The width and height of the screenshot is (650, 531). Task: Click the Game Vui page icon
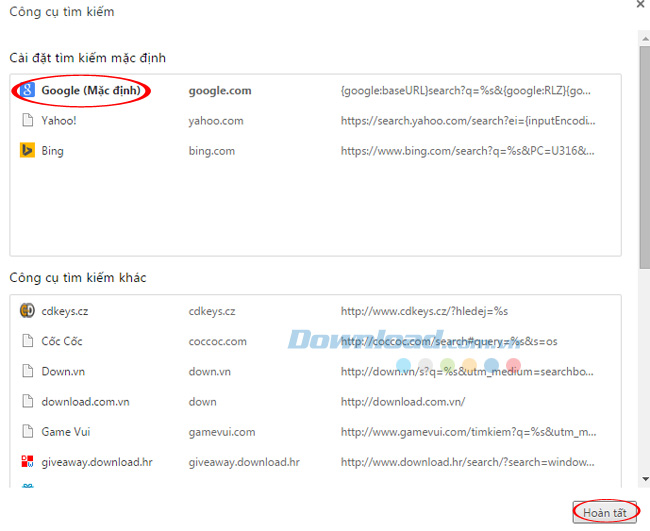[x=27, y=432]
